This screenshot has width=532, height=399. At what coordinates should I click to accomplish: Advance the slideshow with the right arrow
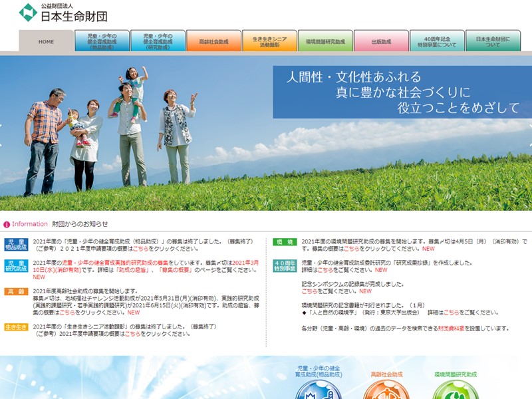530,135
